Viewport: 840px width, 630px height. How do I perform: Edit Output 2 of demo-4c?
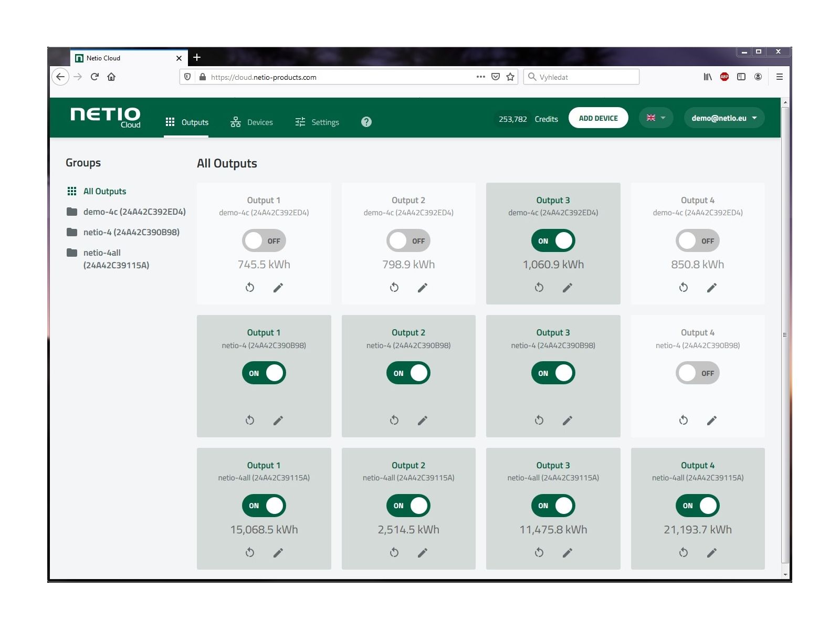[x=423, y=287]
